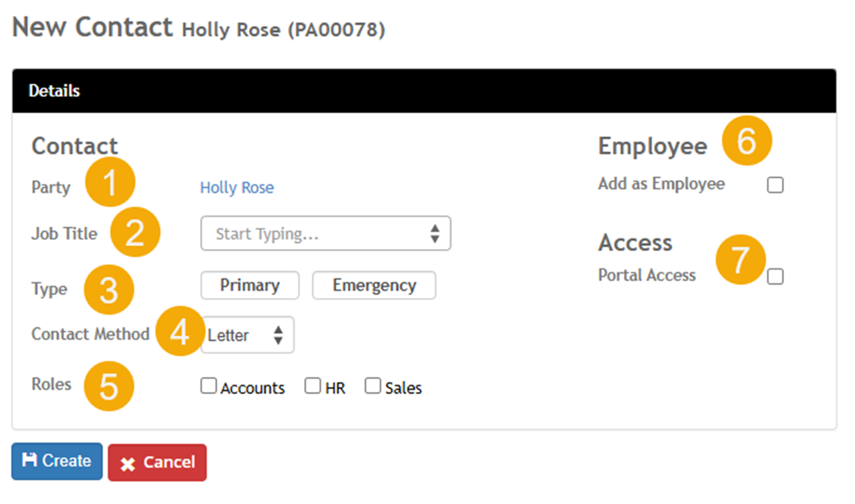Click the Details panel header
The width and height of the screenshot is (855, 504).
pyautogui.click(x=424, y=91)
